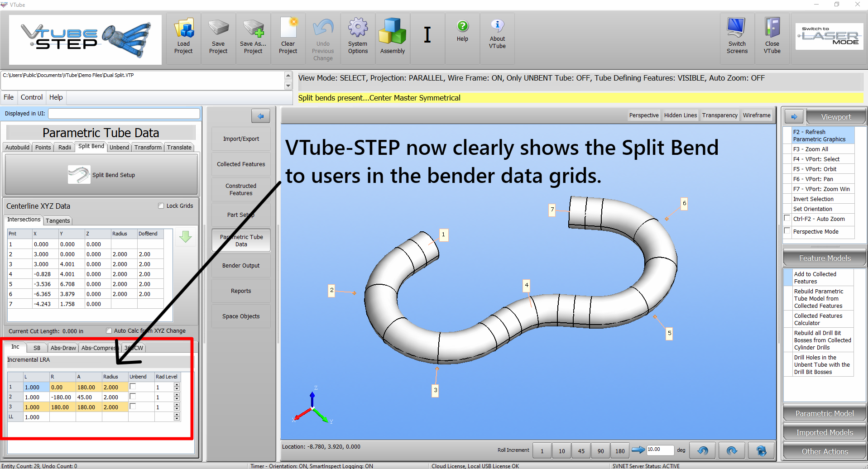The height and width of the screenshot is (469, 868).
Task: Toggle Hidden Lines view button
Action: (x=681, y=115)
